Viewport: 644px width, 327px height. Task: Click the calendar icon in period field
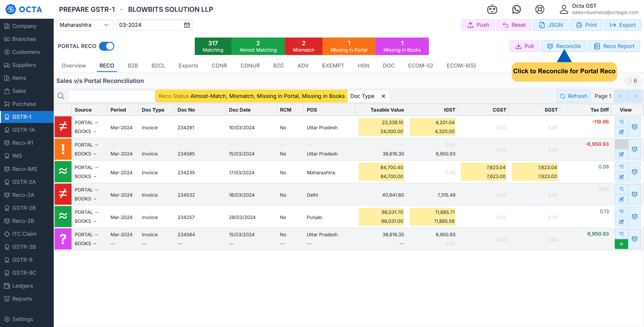187,25
